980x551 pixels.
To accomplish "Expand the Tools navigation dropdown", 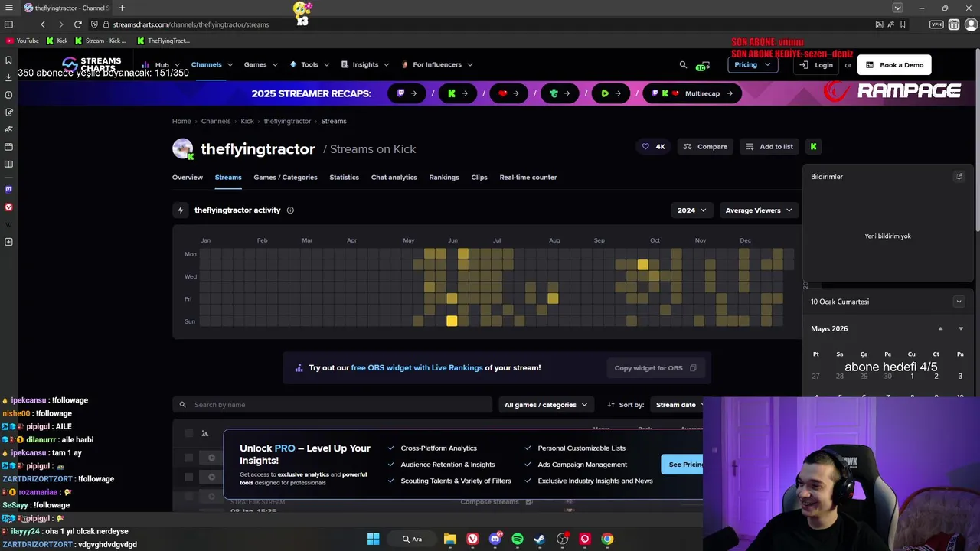I will (309, 64).
